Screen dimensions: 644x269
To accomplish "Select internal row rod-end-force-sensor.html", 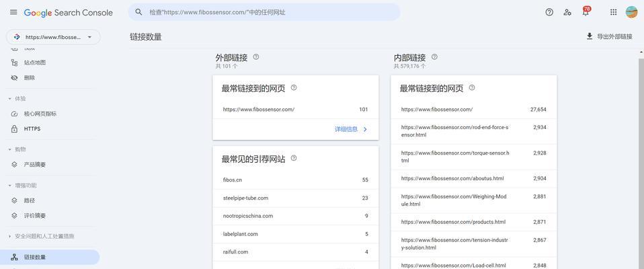I will 474,131.
